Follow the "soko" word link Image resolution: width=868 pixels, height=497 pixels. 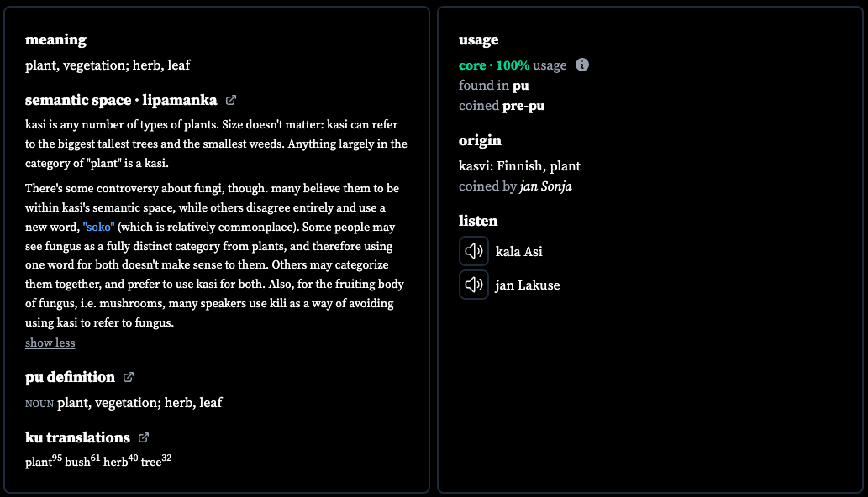pyautogui.click(x=98, y=227)
